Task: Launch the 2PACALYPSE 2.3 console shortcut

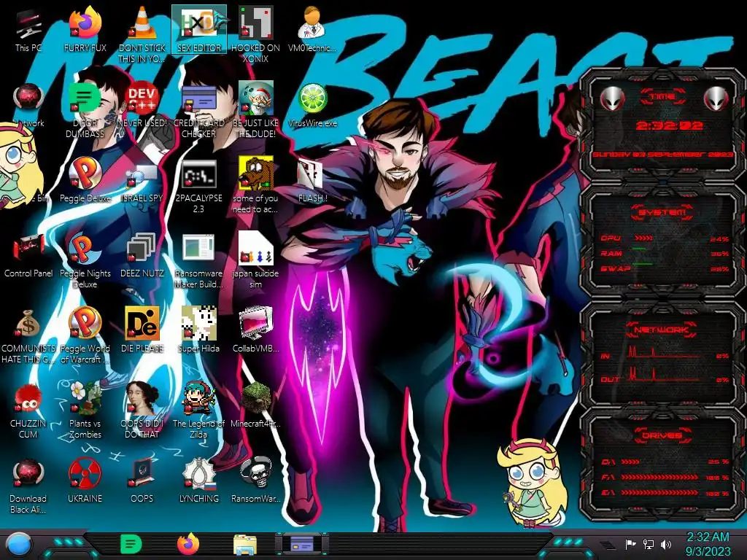Action: tap(198, 186)
